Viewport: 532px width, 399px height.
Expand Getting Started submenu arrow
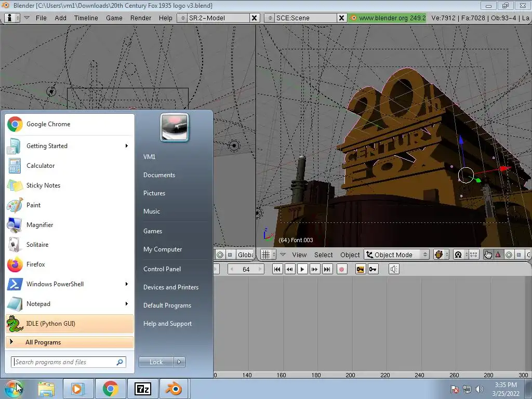(127, 146)
